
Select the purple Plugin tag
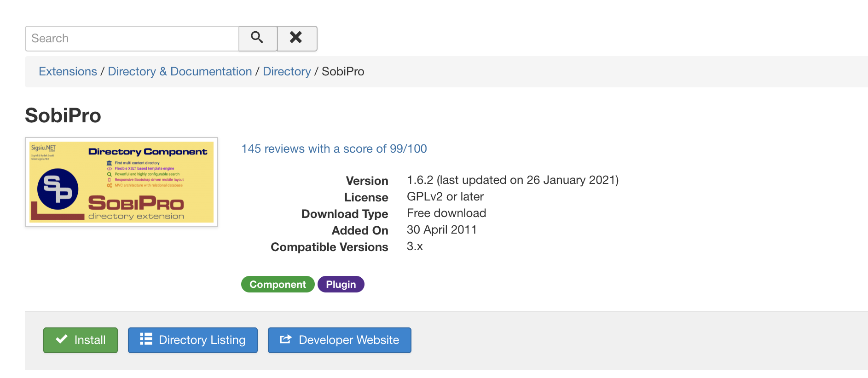(x=341, y=284)
